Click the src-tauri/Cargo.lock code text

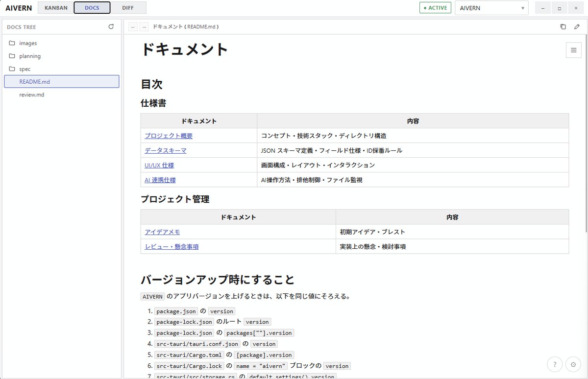click(x=189, y=366)
